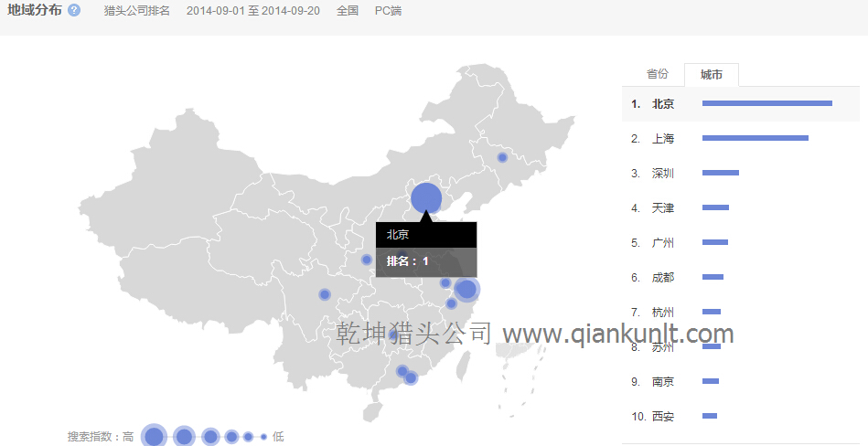Click the smallest legend circle near 低
The width and height of the screenshot is (868, 446).
(x=263, y=437)
